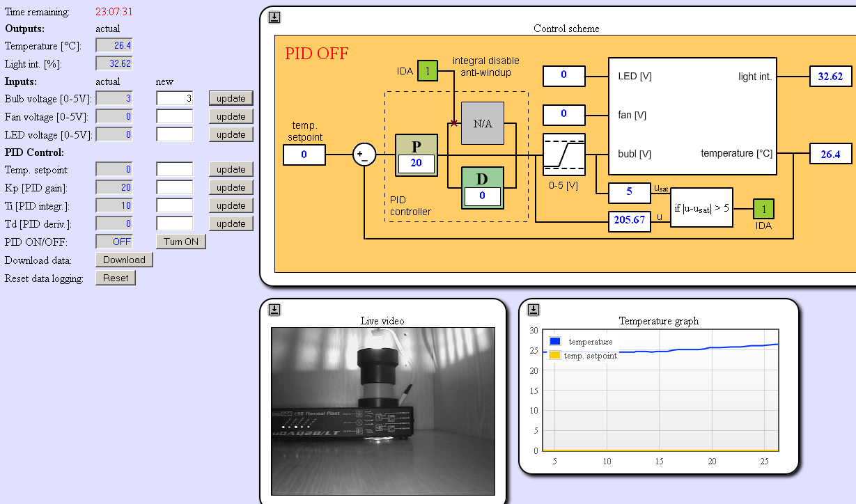Focus the new Td input field
The width and height of the screenshot is (856, 504).
[x=174, y=223]
